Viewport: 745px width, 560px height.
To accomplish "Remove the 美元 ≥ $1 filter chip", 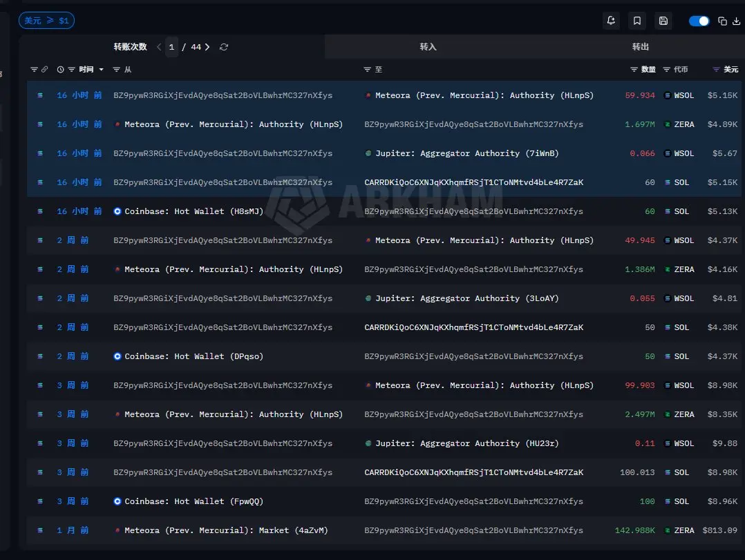I will coord(46,21).
